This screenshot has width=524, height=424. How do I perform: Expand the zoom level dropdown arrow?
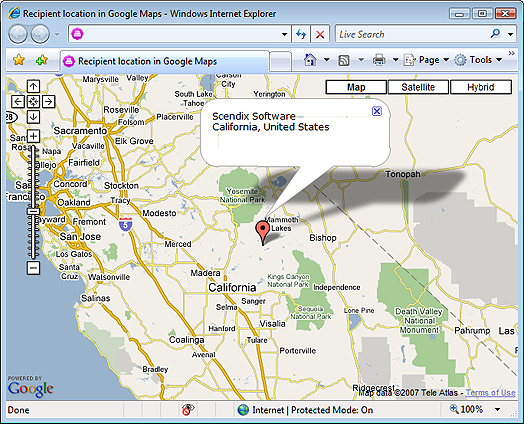pos(498,410)
